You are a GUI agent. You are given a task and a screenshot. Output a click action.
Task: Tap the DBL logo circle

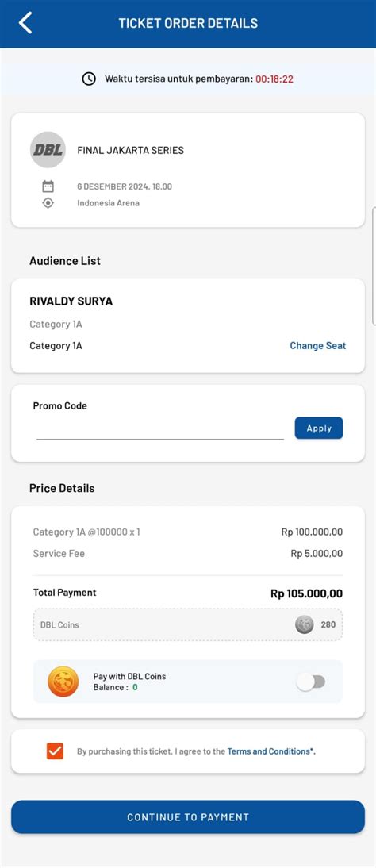pos(48,149)
